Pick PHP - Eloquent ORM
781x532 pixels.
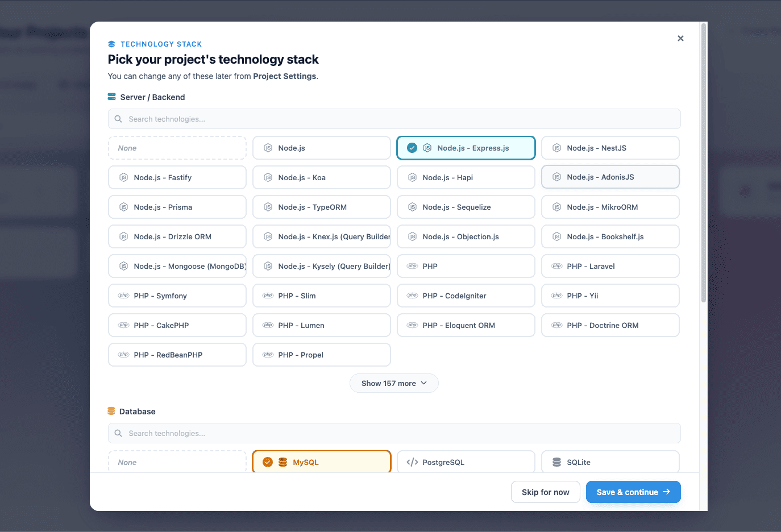[x=466, y=325]
